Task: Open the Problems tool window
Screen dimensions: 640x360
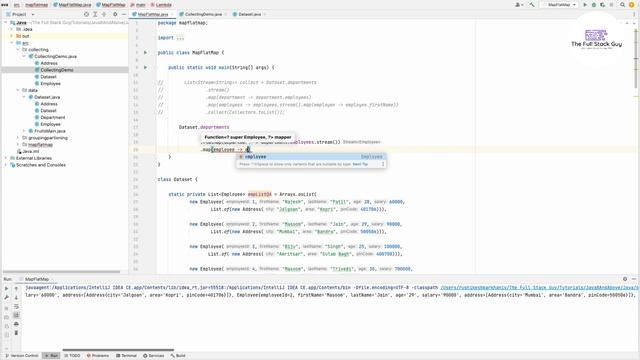Action: click(98, 356)
